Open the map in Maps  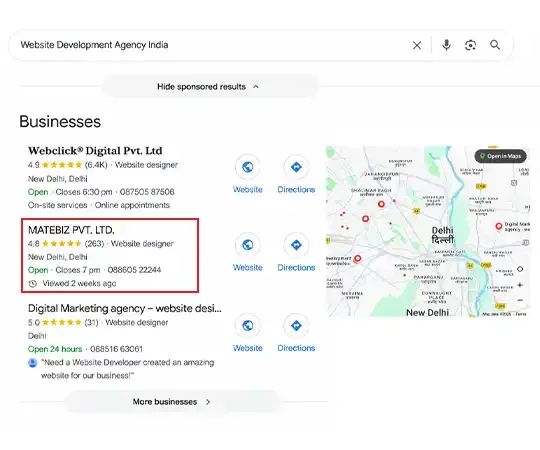(501, 156)
